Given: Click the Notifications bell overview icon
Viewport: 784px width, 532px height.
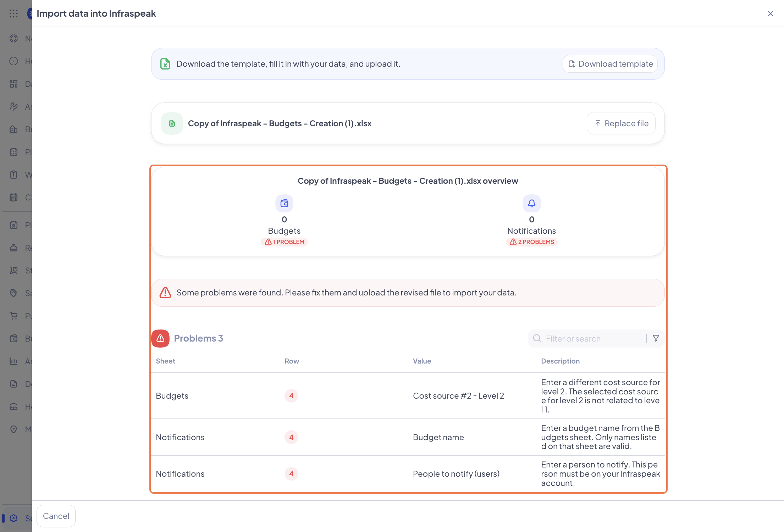Looking at the screenshot, I should [531, 203].
